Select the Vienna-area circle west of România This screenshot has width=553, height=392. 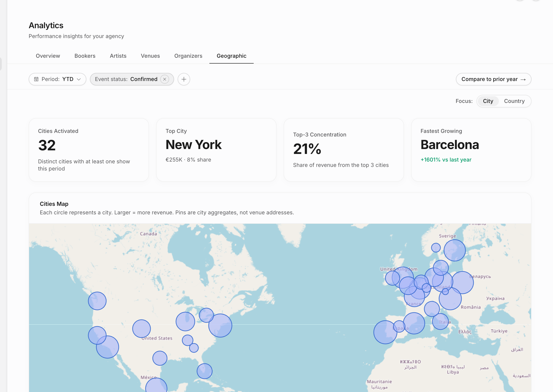(x=450, y=298)
